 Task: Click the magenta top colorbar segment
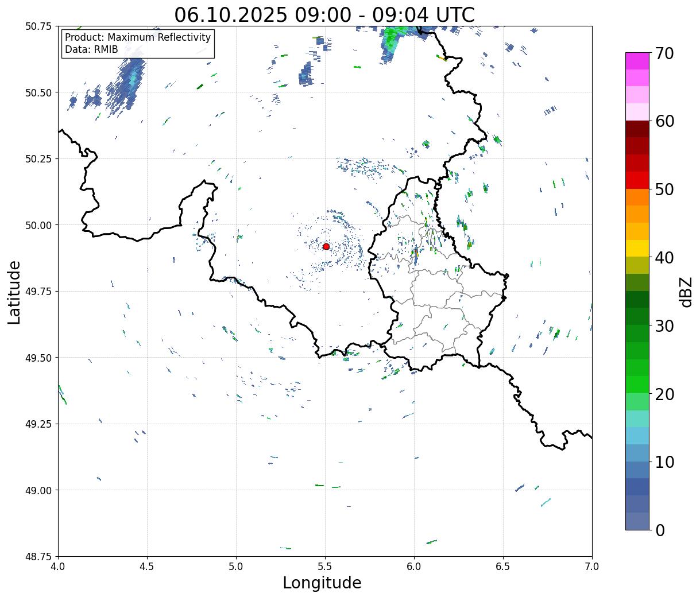(x=637, y=61)
